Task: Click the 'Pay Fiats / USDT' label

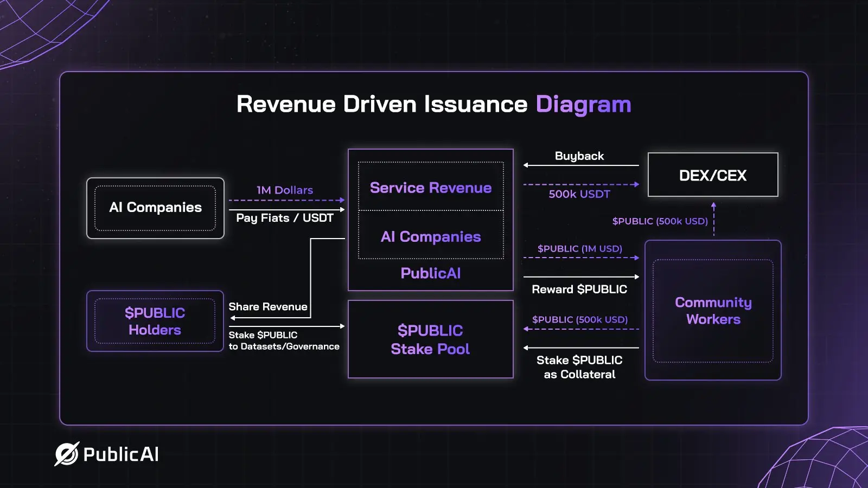Action: pyautogui.click(x=285, y=218)
